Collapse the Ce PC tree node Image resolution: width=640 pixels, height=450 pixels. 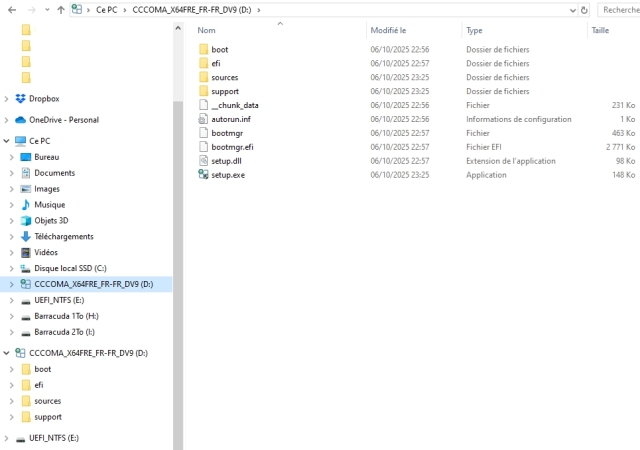(7, 141)
